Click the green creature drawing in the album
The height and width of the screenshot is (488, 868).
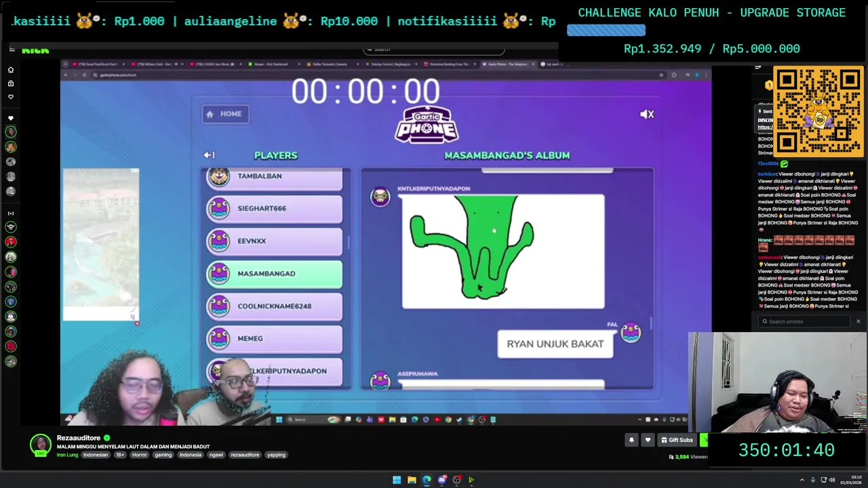(x=503, y=251)
